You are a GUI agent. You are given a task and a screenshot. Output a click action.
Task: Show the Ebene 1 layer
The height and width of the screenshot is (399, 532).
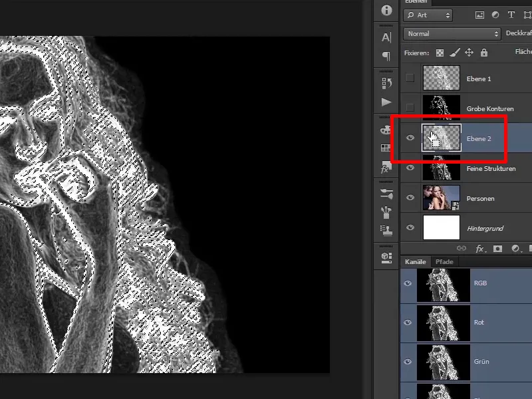click(410, 78)
